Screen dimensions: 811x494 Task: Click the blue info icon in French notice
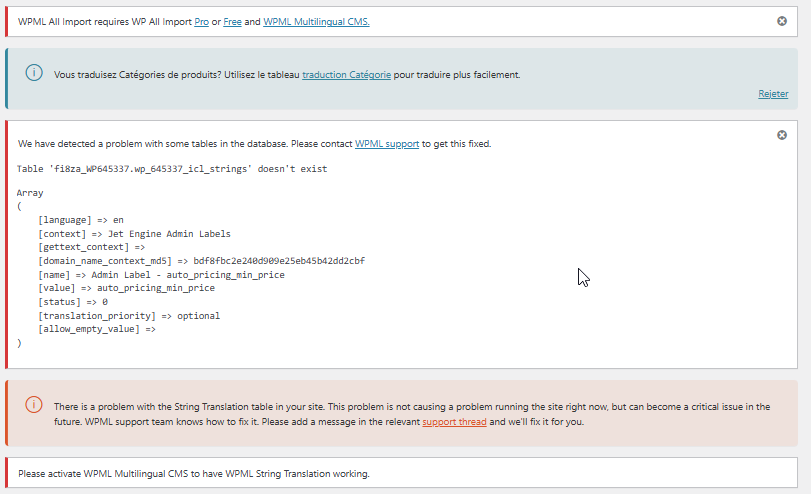34,72
